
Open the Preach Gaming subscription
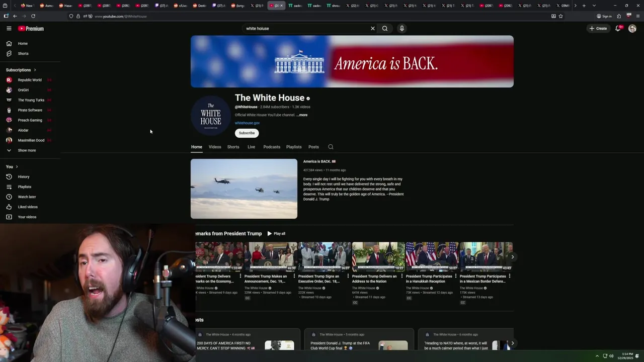click(x=30, y=120)
